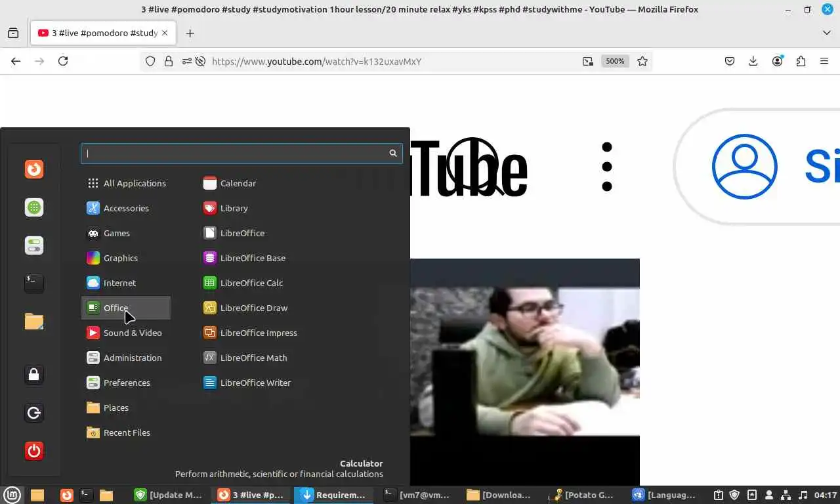This screenshot has width=840, height=504.
Task: Switch to Potato G taskbar window
Action: [x=582, y=495]
